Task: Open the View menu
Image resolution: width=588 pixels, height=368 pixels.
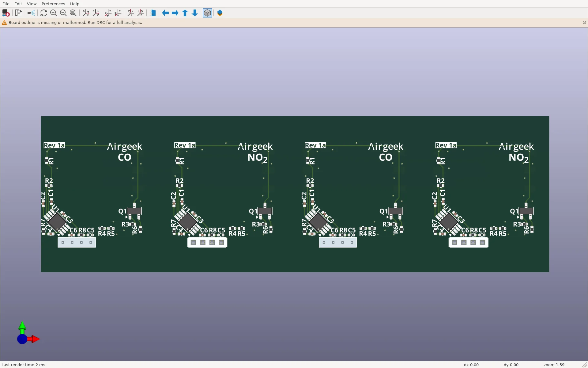Action: (x=32, y=4)
